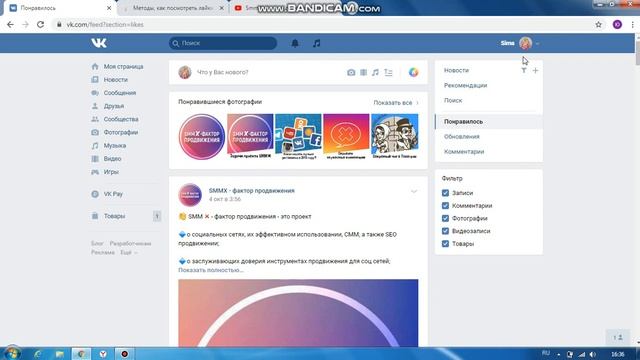Open the notifications bell
The width and height of the screenshot is (640, 360).
[295, 43]
